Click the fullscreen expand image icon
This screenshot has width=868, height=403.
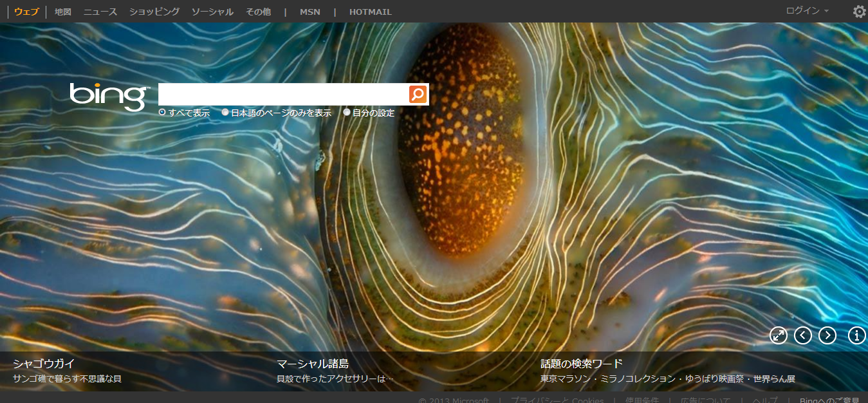click(779, 335)
